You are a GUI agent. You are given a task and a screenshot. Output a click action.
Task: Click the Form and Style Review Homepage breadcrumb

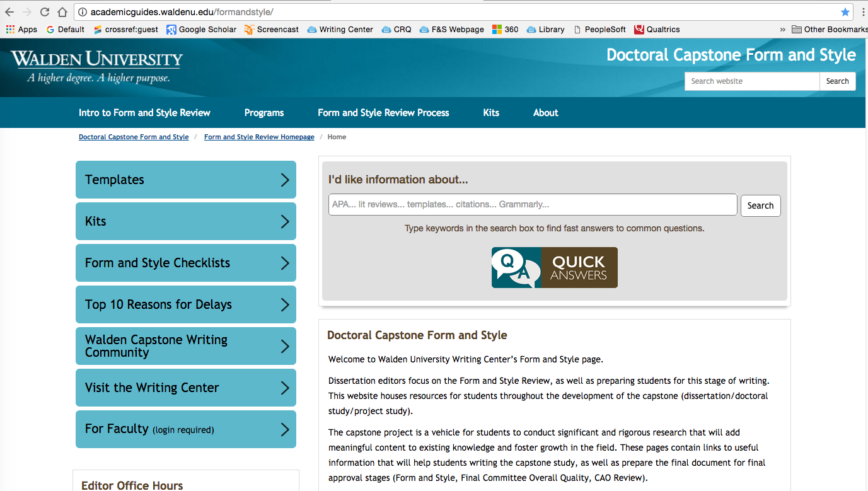[x=259, y=137]
